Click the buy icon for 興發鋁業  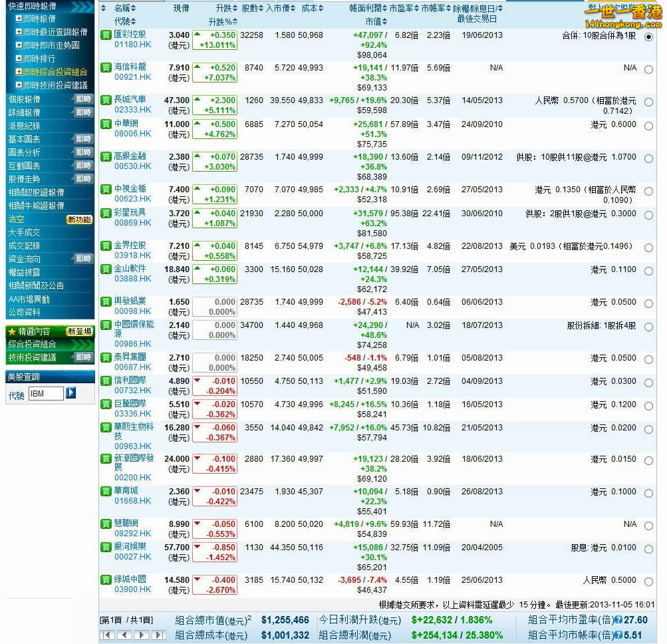[106, 302]
